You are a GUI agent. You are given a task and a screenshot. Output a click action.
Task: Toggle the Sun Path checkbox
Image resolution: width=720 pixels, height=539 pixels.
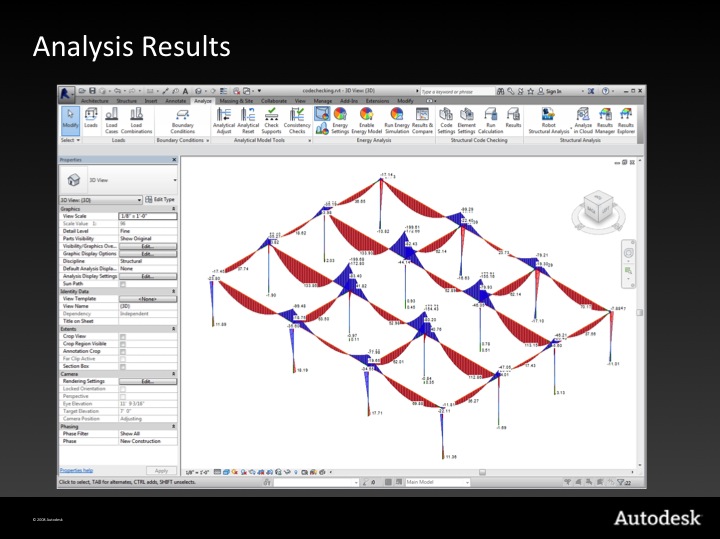click(123, 284)
